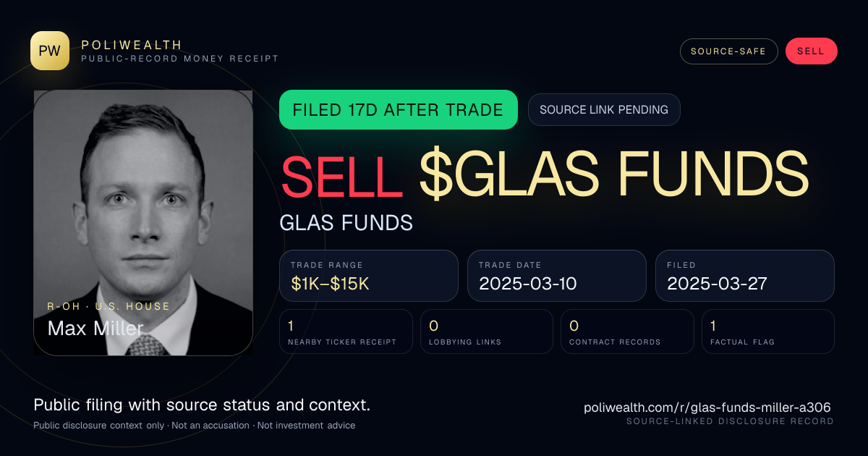Click the red SELL headline word
Viewport: 868px width, 456px height.
[x=341, y=174]
